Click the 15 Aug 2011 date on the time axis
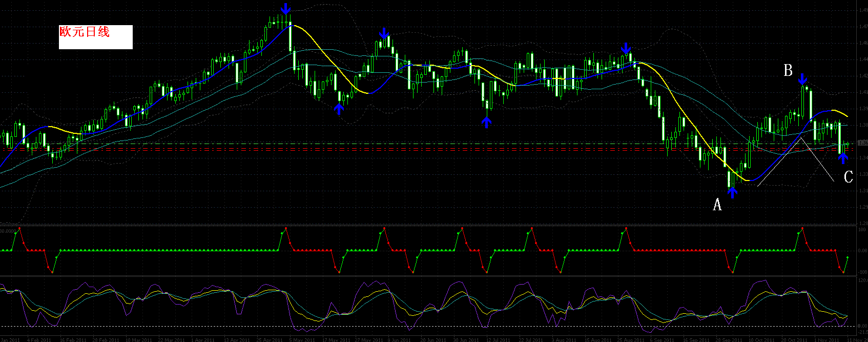868x342 pixels. [x=598, y=339]
